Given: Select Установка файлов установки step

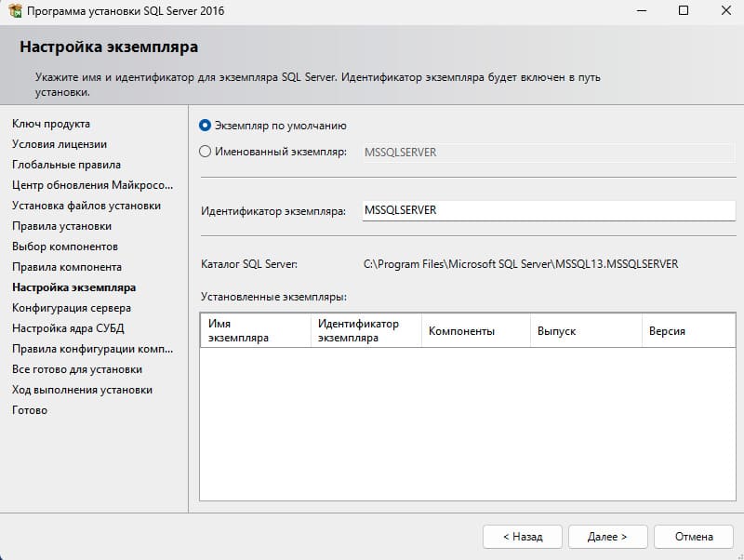Looking at the screenshot, I should (x=86, y=206).
